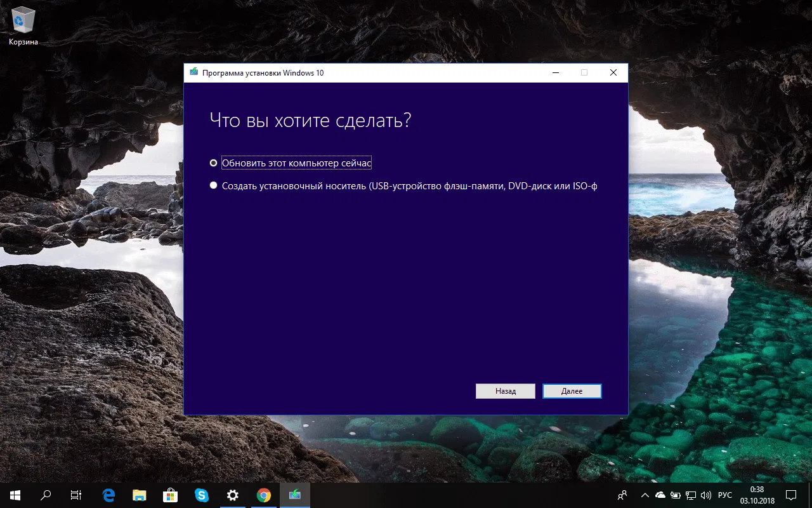This screenshot has width=812, height=508.
Task: Switch input language via "РУС" indicator
Action: click(725, 495)
